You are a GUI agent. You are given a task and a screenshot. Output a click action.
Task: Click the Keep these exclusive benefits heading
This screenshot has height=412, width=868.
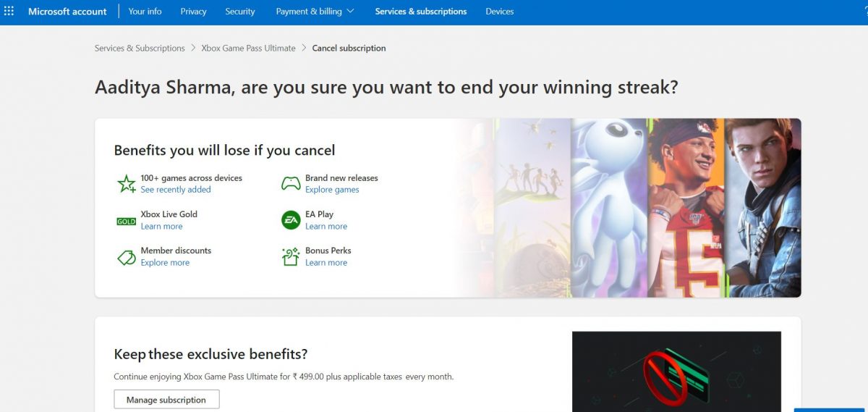(210, 354)
